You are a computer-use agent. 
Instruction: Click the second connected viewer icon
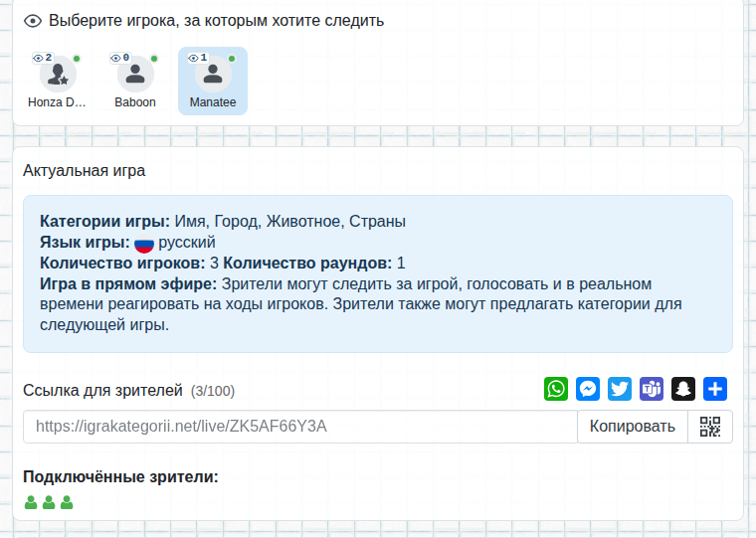pyautogui.click(x=49, y=502)
